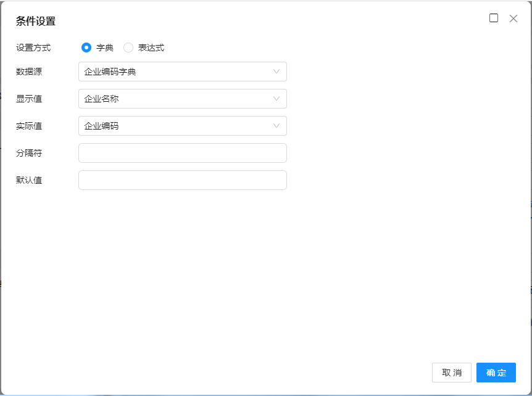Screen dimensions: 532x396
Task: Select the 字典 radio option
Action: (x=86, y=47)
